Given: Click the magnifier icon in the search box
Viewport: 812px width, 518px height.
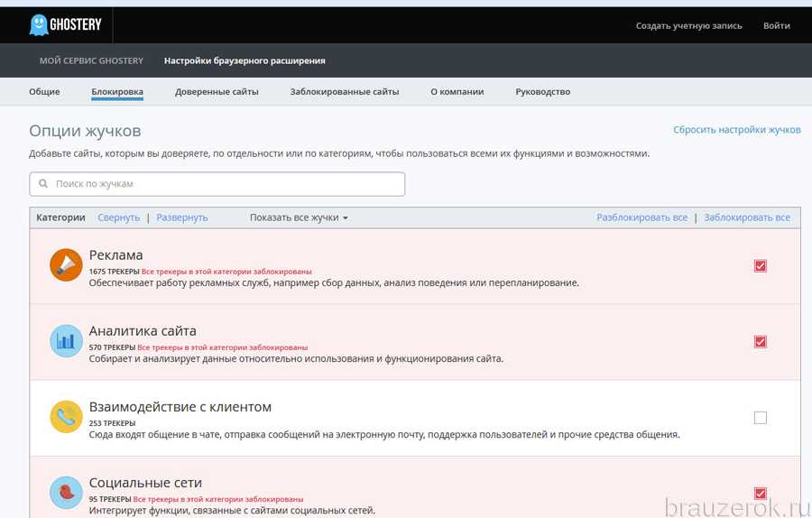Looking at the screenshot, I should tap(43, 184).
